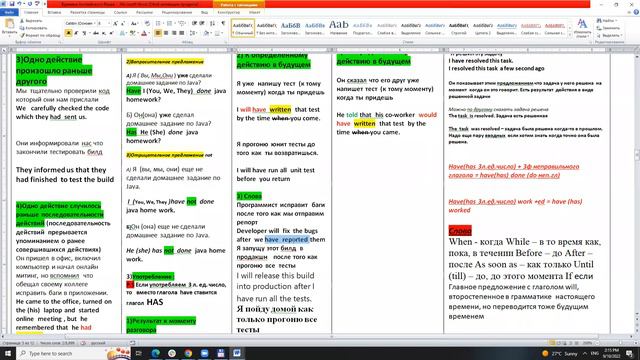Toggle center alignment
Screen dimensions: 640x360
(166, 33)
